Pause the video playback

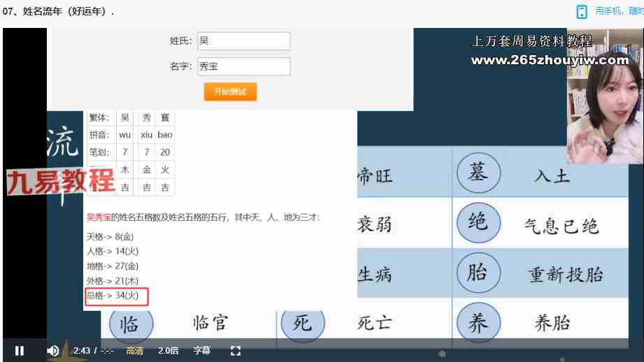[20, 350]
